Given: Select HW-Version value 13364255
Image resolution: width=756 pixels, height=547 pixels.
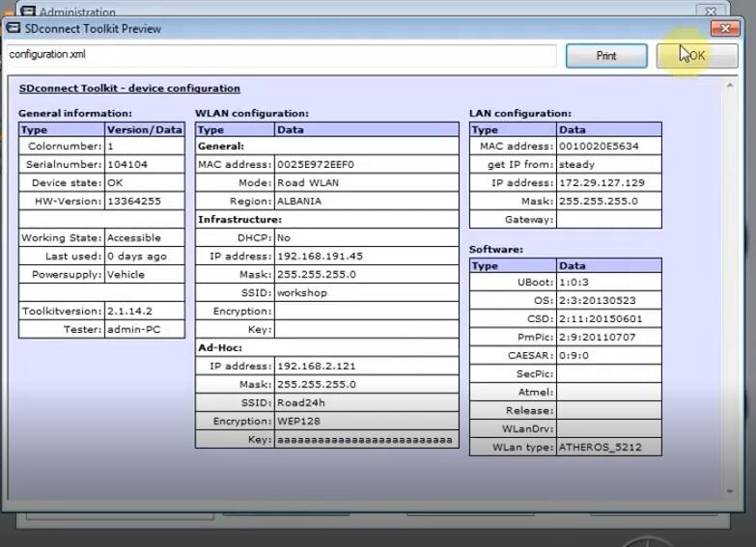Looking at the screenshot, I should click(134, 201).
